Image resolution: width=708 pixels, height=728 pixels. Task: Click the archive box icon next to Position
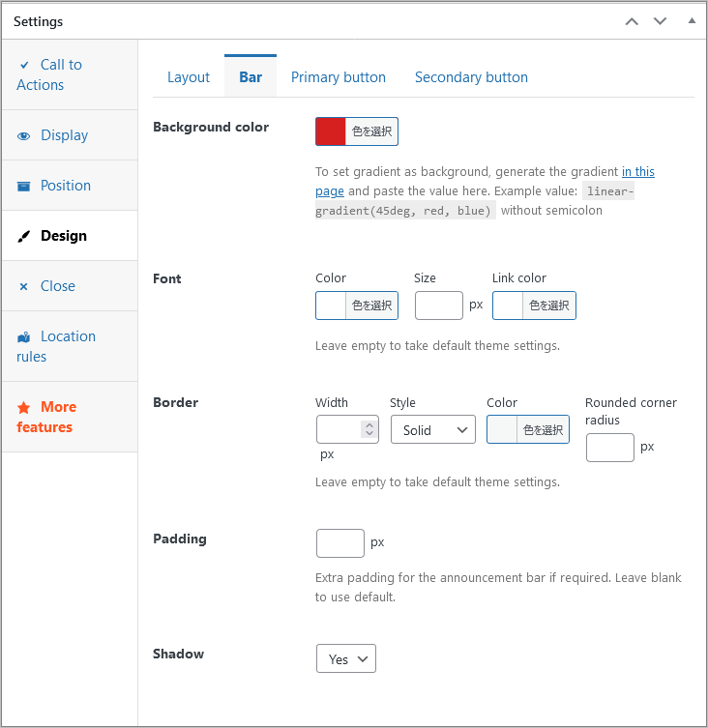24,187
